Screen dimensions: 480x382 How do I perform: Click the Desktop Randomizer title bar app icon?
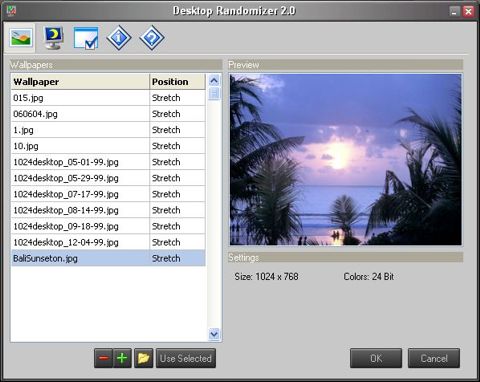[x=11, y=10]
